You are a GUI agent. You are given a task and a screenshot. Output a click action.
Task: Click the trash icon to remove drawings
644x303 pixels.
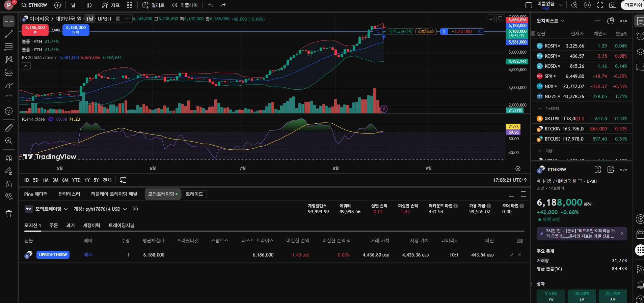(x=9, y=214)
